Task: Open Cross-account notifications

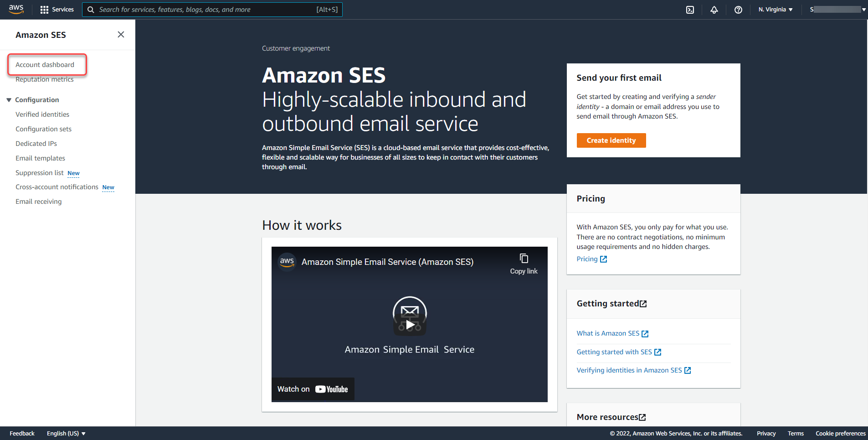Action: coord(57,187)
